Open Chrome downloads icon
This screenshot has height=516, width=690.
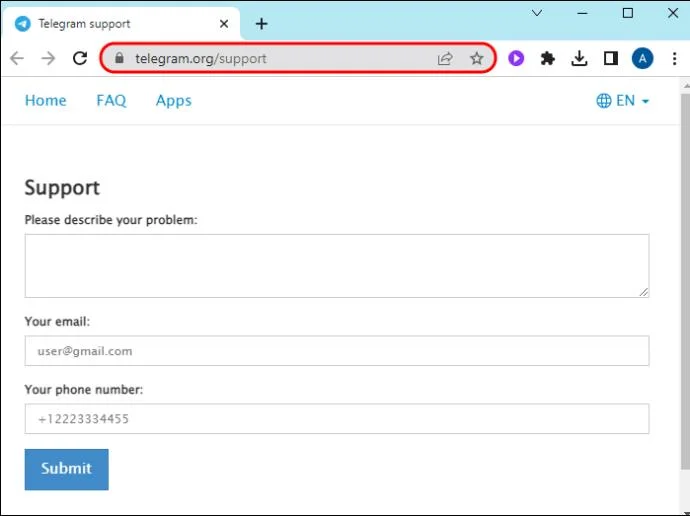(x=579, y=58)
